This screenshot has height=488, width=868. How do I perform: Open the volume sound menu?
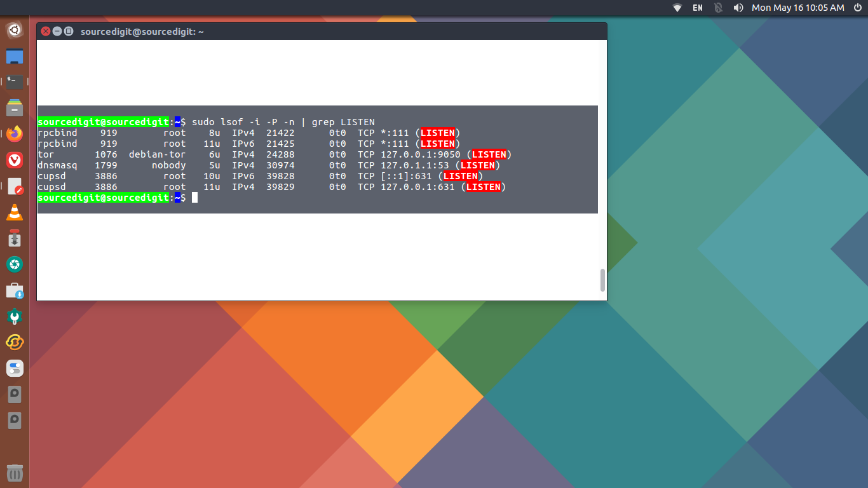click(x=738, y=8)
